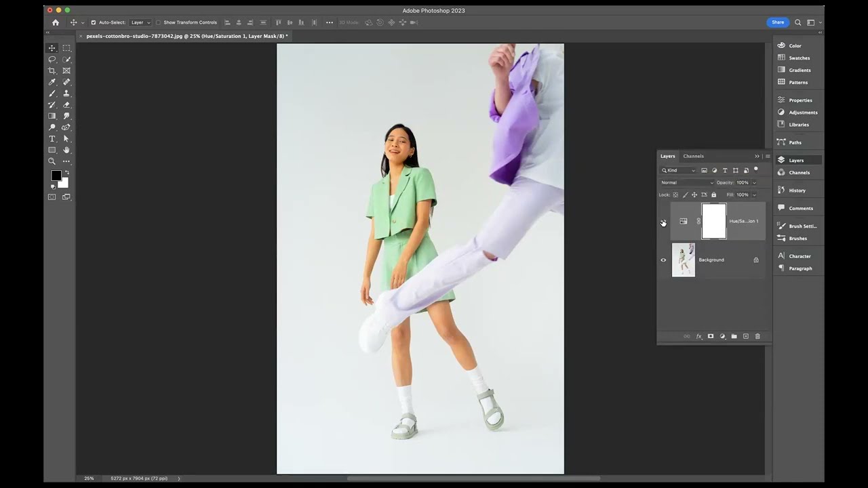Open workspace switcher dropdown
Image resolution: width=868 pixels, height=488 pixels.
tap(813, 22)
